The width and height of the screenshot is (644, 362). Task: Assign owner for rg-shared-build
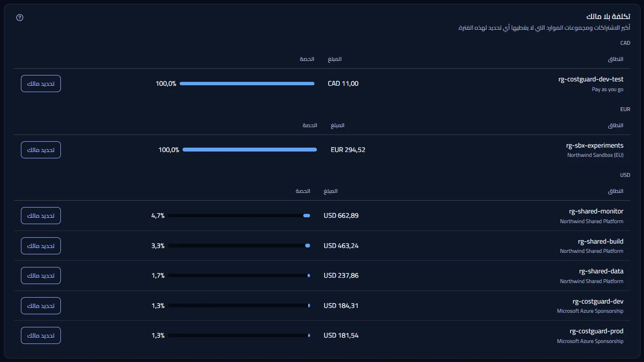tap(41, 246)
